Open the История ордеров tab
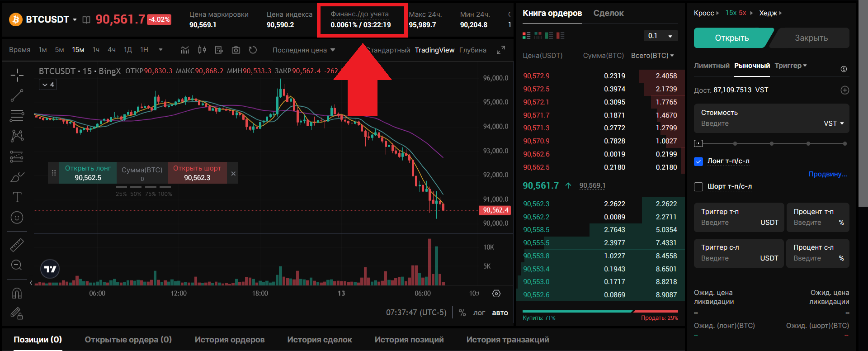 click(230, 340)
